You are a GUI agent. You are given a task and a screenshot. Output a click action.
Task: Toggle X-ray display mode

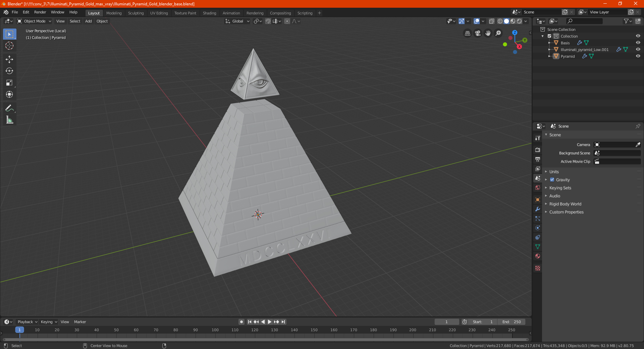point(492,21)
